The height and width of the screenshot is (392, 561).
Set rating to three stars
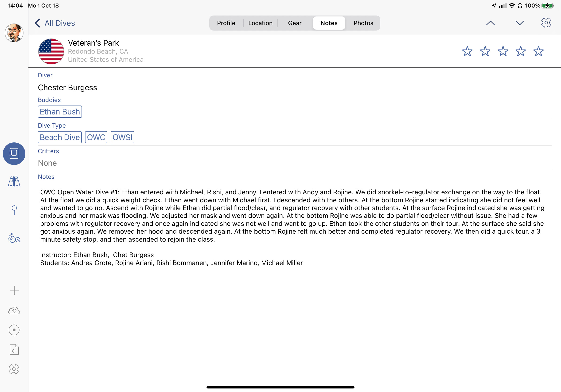coord(503,51)
